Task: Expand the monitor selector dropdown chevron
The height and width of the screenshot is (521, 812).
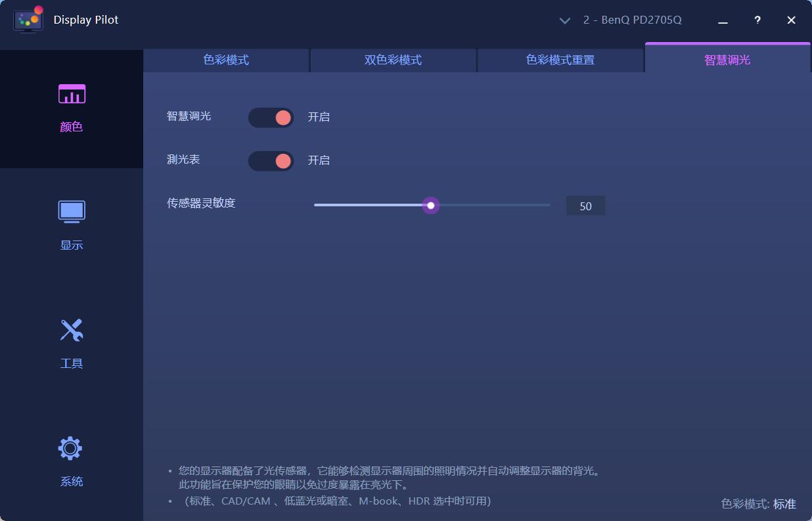Action: pyautogui.click(x=565, y=20)
